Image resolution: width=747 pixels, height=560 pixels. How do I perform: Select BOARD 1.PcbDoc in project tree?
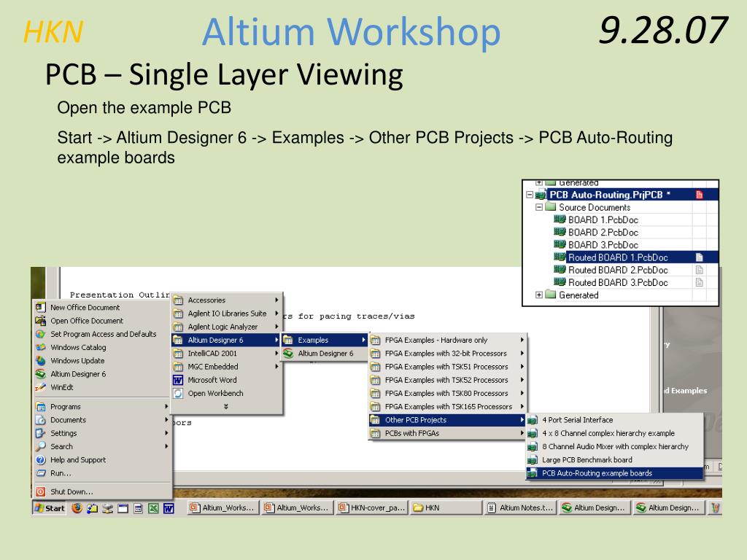tap(603, 220)
